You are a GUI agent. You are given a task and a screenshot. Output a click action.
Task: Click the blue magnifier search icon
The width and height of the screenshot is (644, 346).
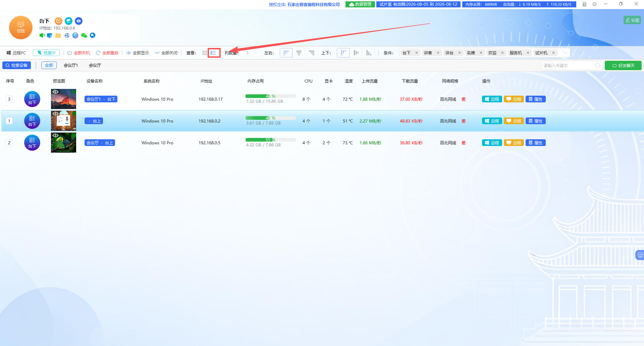click(93, 35)
